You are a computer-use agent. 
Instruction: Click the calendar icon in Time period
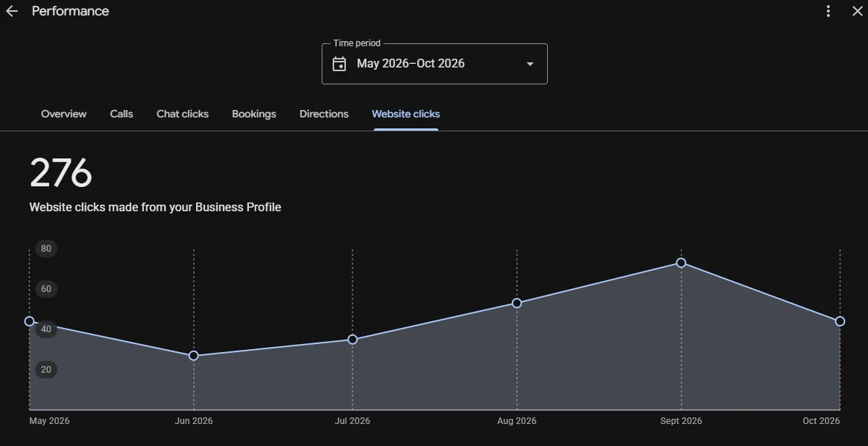coord(339,64)
